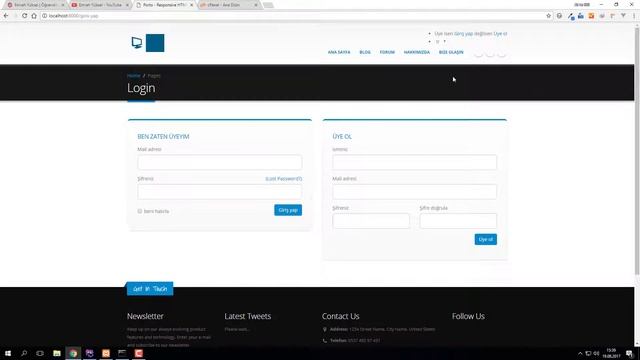The height and width of the screenshot is (360, 640).
Task: Open a new browser tab
Action: tap(268, 5)
